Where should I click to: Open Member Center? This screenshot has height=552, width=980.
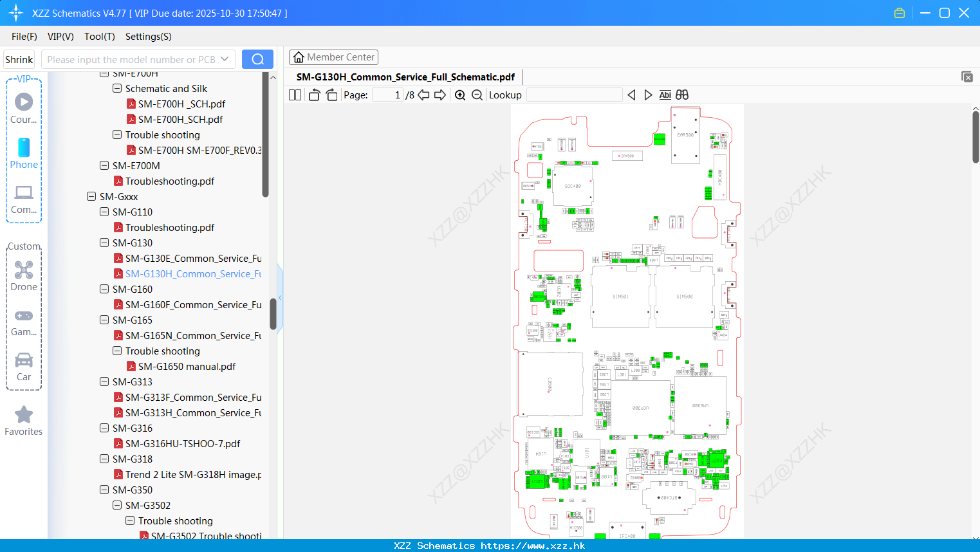334,57
